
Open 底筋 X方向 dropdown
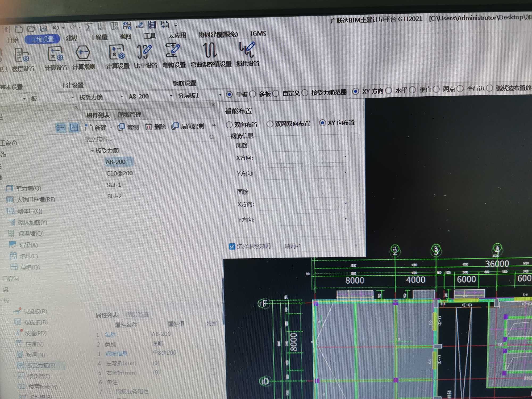tap(303, 157)
